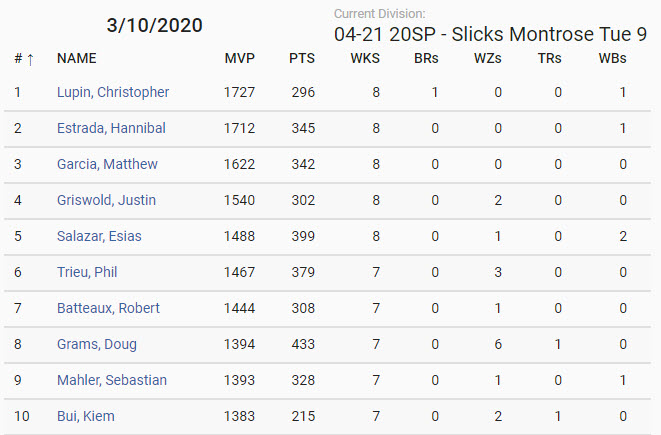Select Garcia, Matthew player name
The height and width of the screenshot is (435, 661).
point(107,164)
